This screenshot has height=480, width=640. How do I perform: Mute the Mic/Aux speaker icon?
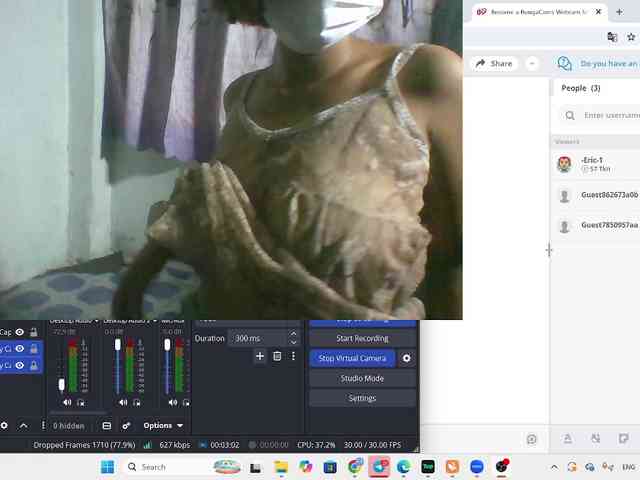pyautogui.click(x=173, y=402)
